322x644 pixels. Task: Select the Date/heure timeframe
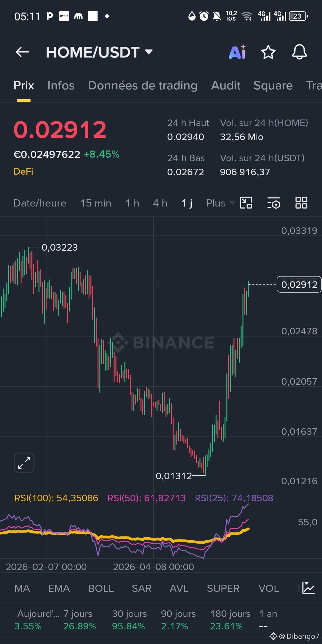click(40, 203)
